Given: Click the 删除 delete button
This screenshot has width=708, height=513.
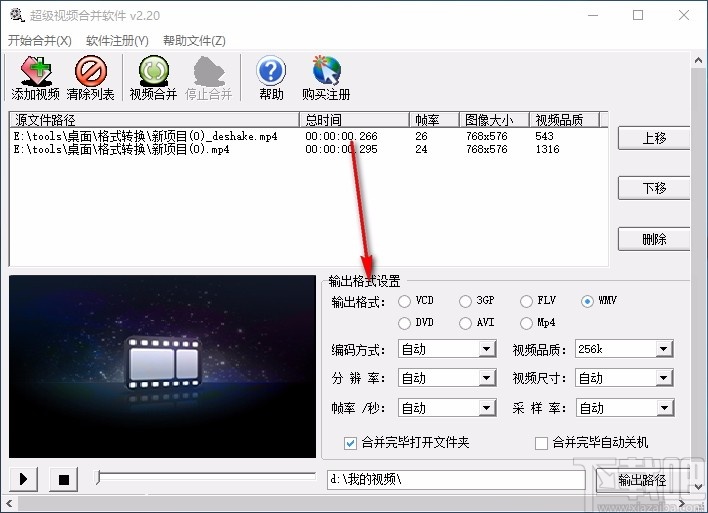Looking at the screenshot, I should 654,239.
